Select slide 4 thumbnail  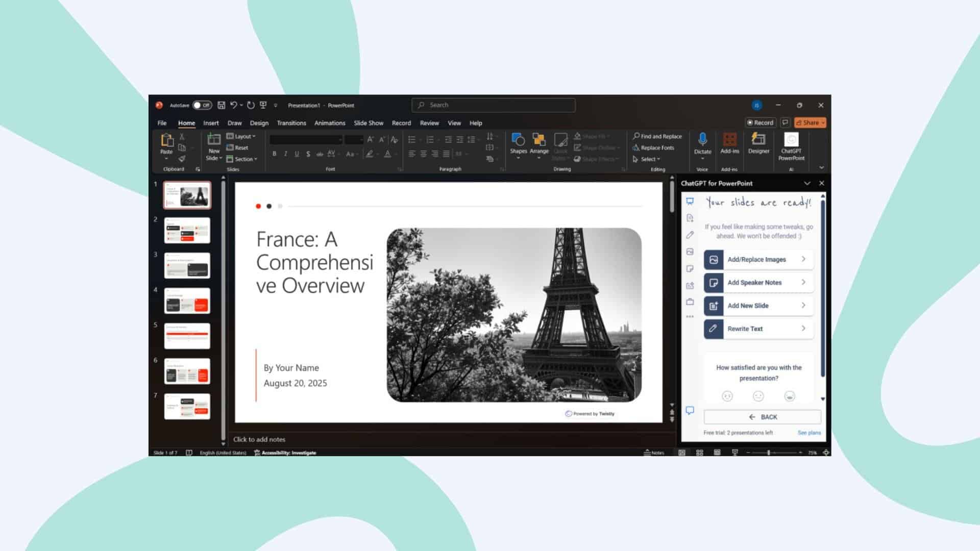pos(187,300)
